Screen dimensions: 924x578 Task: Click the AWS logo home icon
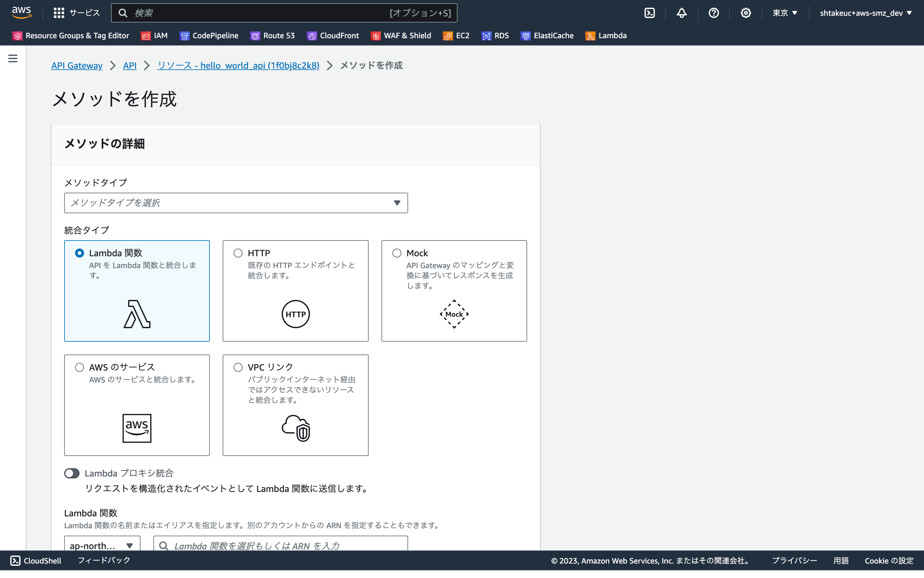coord(21,13)
